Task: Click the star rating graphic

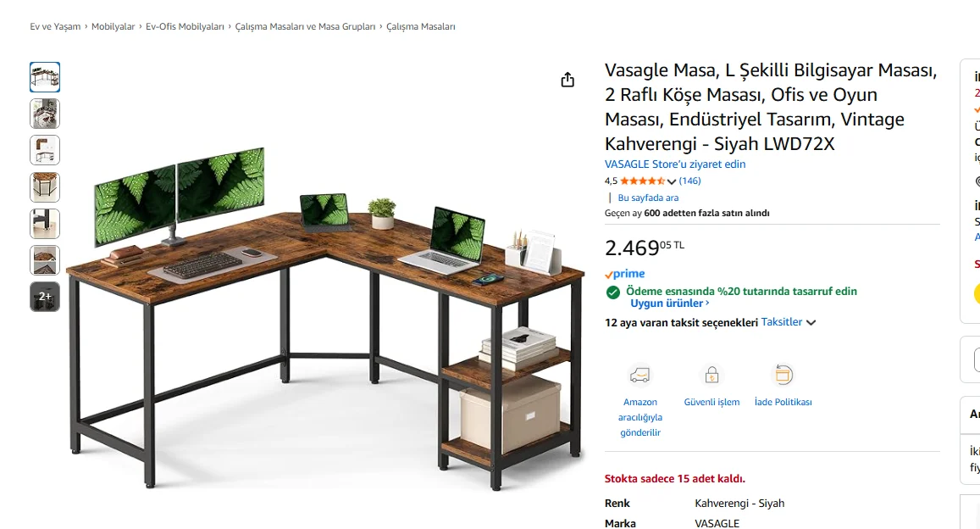Action: coord(643,181)
